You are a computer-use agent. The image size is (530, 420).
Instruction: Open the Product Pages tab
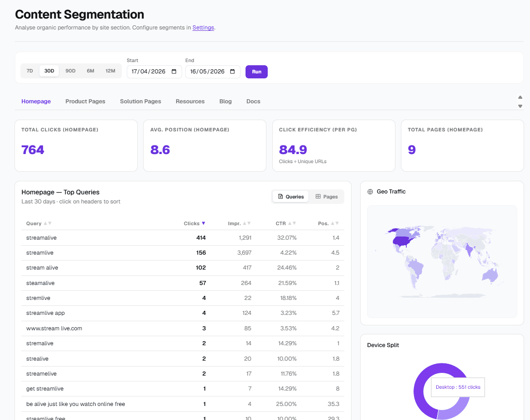pyautogui.click(x=85, y=101)
